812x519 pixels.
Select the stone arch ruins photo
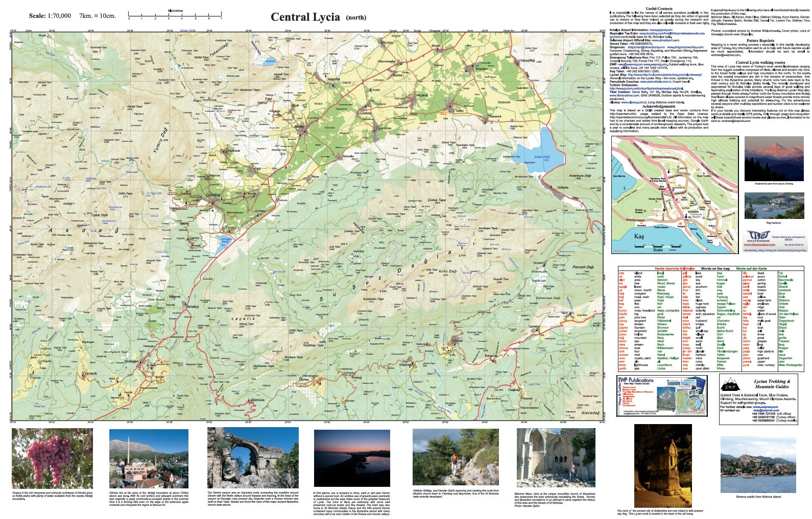pyautogui.click(x=252, y=458)
